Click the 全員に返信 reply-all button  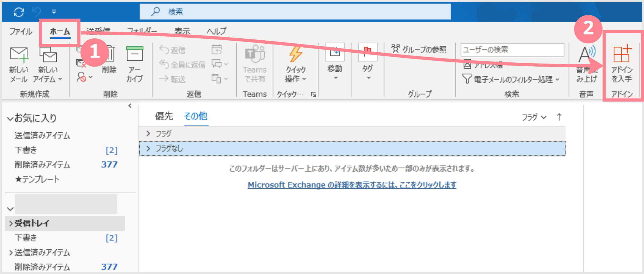click(x=182, y=64)
